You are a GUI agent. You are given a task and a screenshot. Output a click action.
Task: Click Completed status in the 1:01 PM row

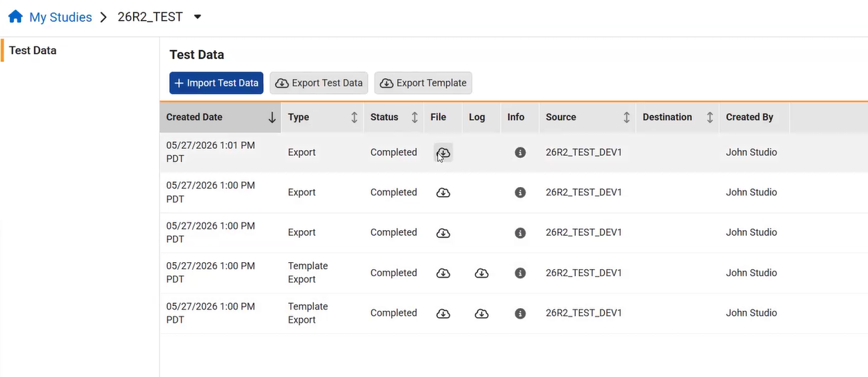pyautogui.click(x=393, y=152)
